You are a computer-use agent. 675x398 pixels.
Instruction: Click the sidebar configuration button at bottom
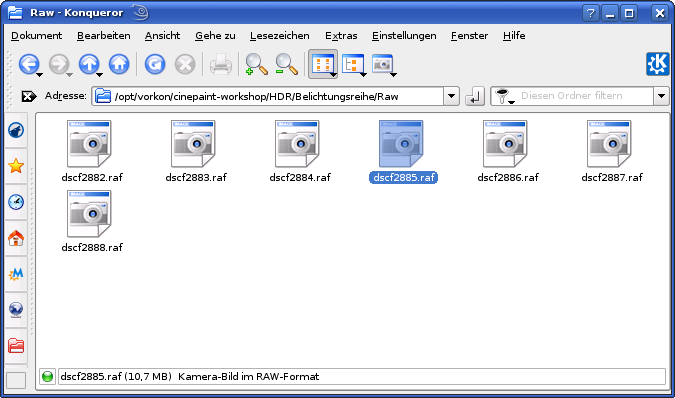point(16,380)
